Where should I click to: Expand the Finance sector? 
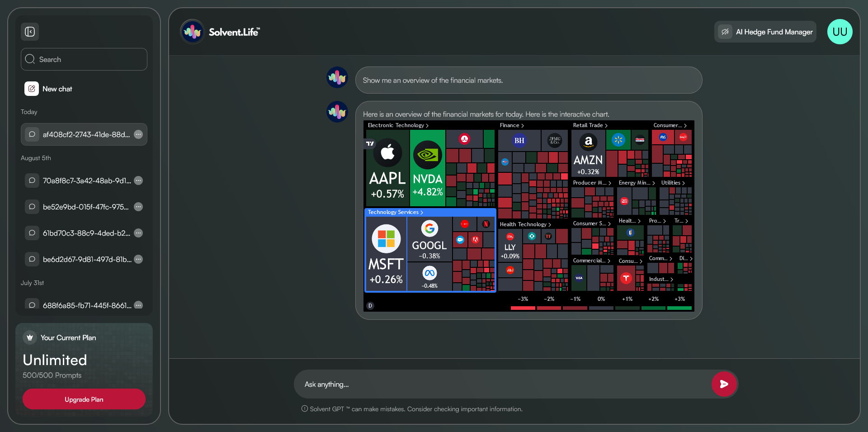[512, 125]
